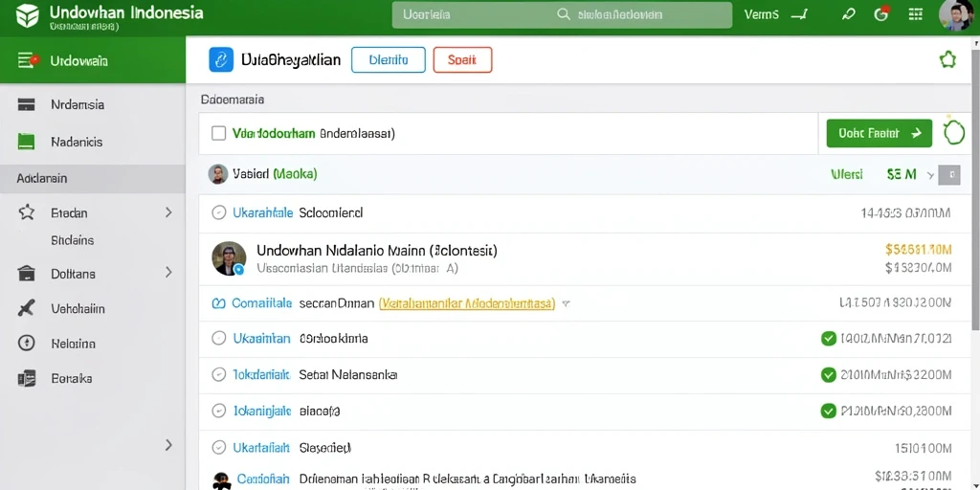The image size is (980, 490).
Task: Open the Undowhan Ndalanio Mainn avatar
Action: pyautogui.click(x=229, y=258)
